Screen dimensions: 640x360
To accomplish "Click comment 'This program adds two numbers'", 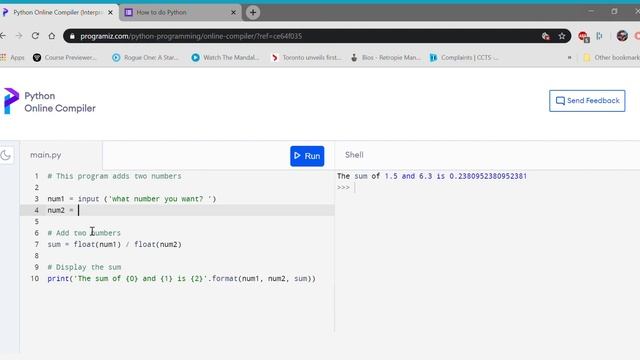I will 114,176.
